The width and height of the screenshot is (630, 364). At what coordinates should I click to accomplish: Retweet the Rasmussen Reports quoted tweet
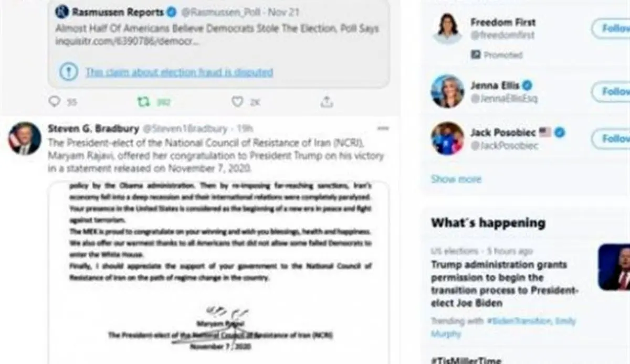143,102
